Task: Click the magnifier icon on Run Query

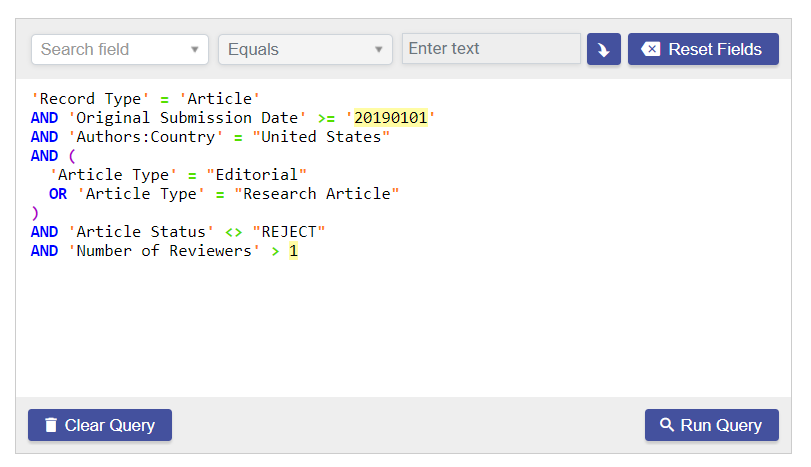Action: (667, 425)
